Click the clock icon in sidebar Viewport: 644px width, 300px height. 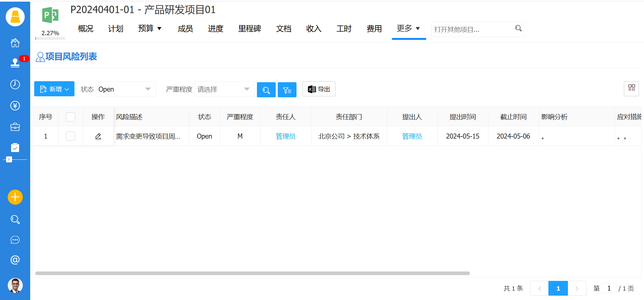tap(15, 84)
